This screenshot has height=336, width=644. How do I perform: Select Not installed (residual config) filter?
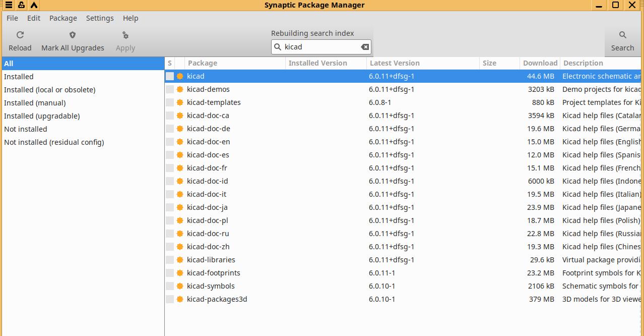(83, 142)
